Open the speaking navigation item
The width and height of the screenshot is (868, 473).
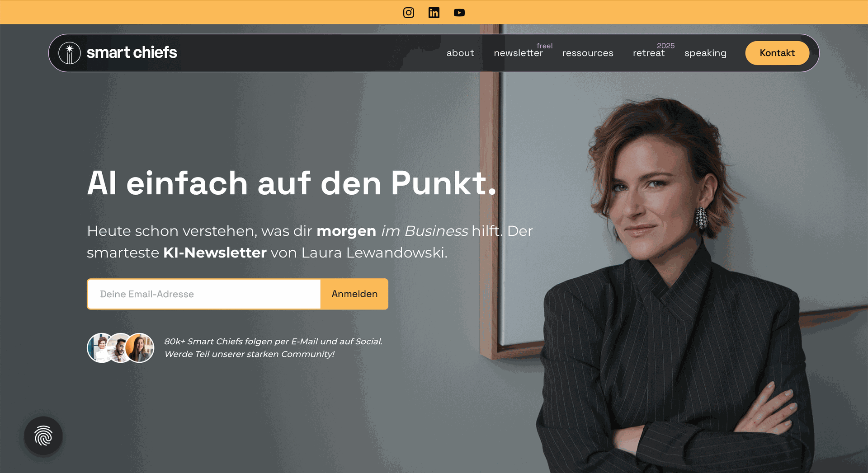(705, 53)
